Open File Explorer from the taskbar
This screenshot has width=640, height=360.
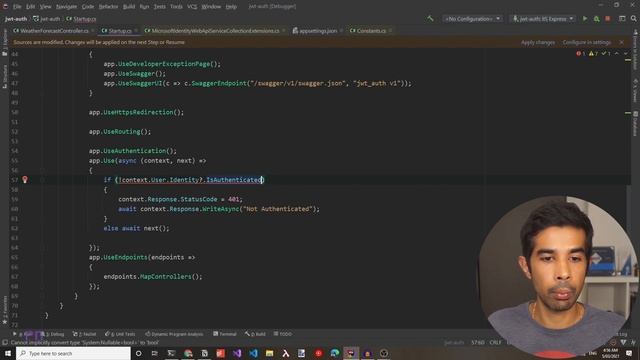pos(269,353)
